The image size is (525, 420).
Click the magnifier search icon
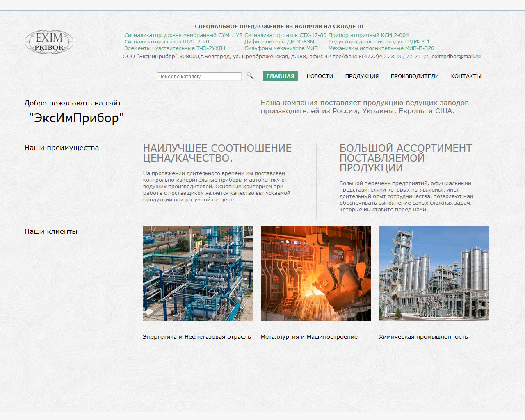(x=250, y=75)
